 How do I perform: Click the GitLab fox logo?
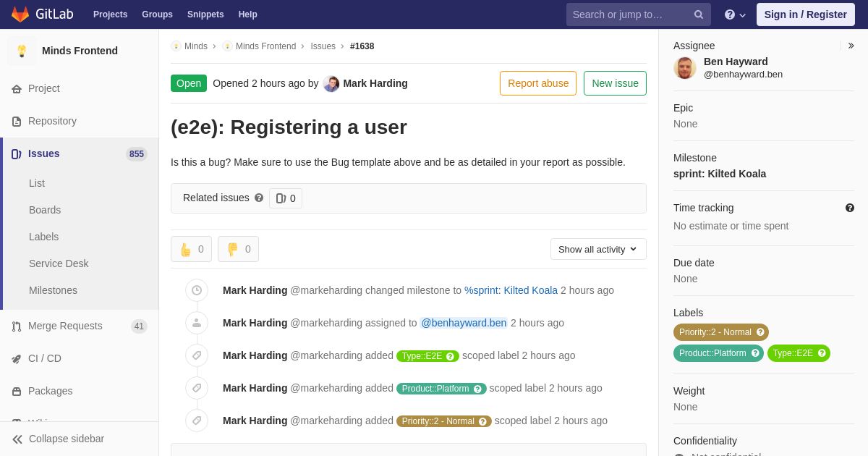pyautogui.click(x=20, y=14)
